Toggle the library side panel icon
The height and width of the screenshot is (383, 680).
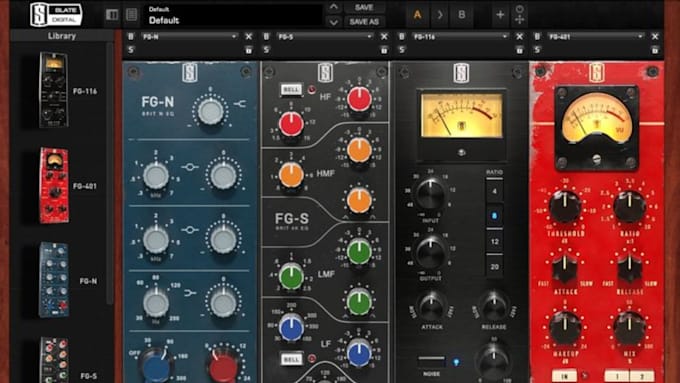[x=112, y=15]
